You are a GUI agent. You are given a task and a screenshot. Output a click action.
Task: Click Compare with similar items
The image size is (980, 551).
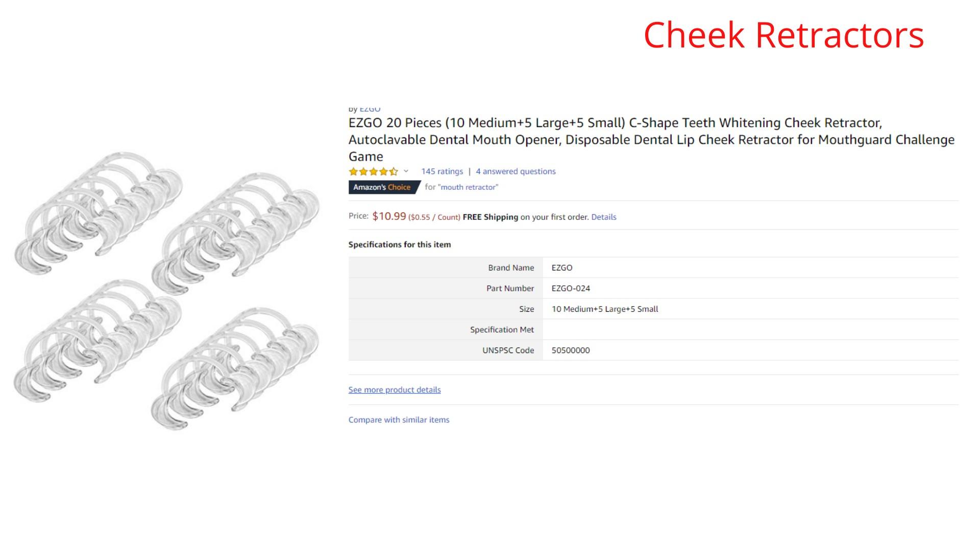click(x=399, y=420)
